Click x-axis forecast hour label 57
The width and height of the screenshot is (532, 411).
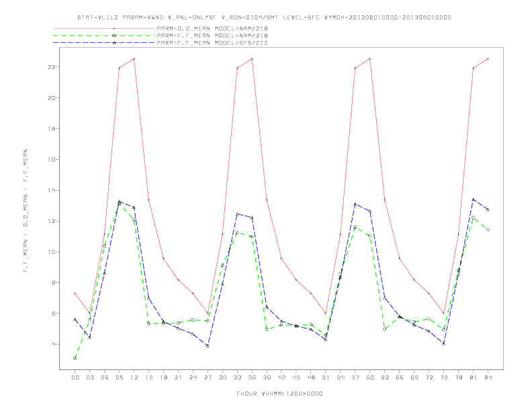[x=355, y=377]
